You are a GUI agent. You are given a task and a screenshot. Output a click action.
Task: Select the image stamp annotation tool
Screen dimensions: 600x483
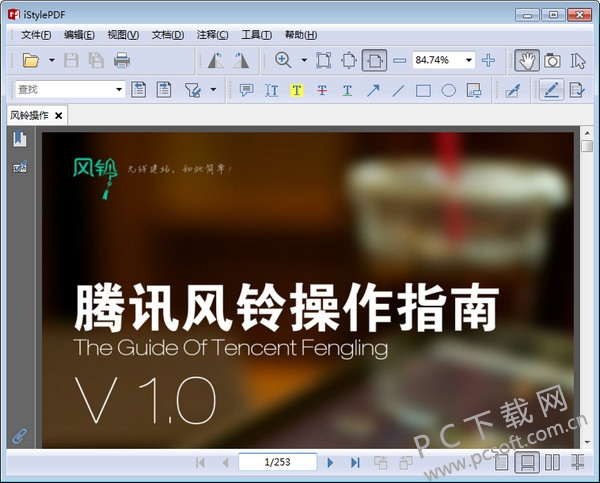(474, 90)
